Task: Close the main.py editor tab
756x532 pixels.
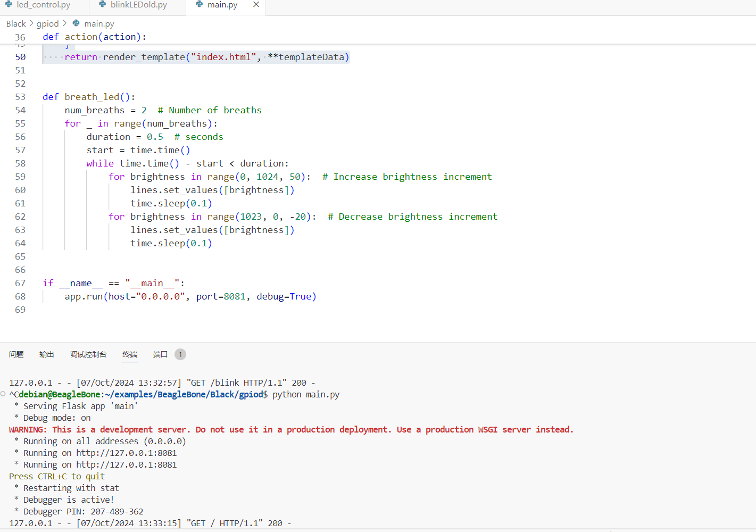Action: (x=256, y=4)
